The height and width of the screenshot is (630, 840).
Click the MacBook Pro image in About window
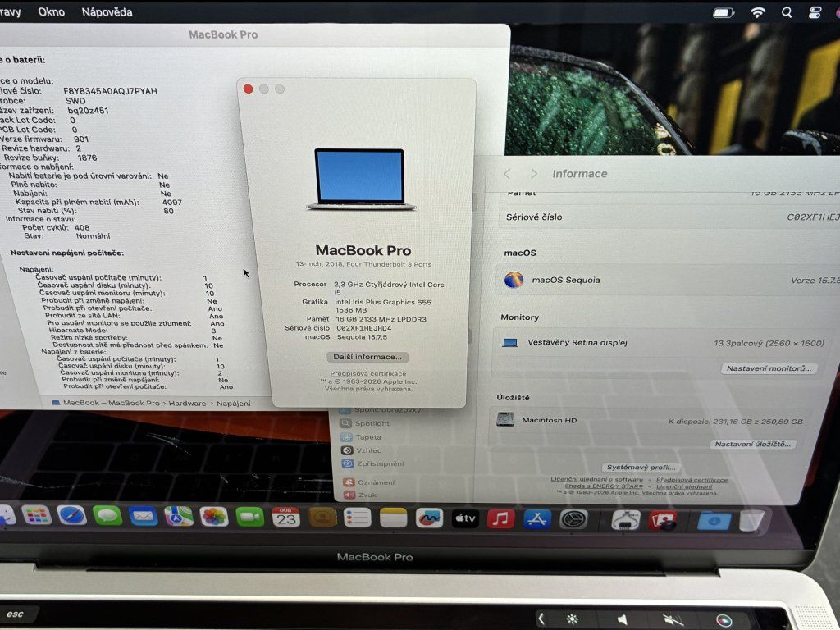click(361, 180)
